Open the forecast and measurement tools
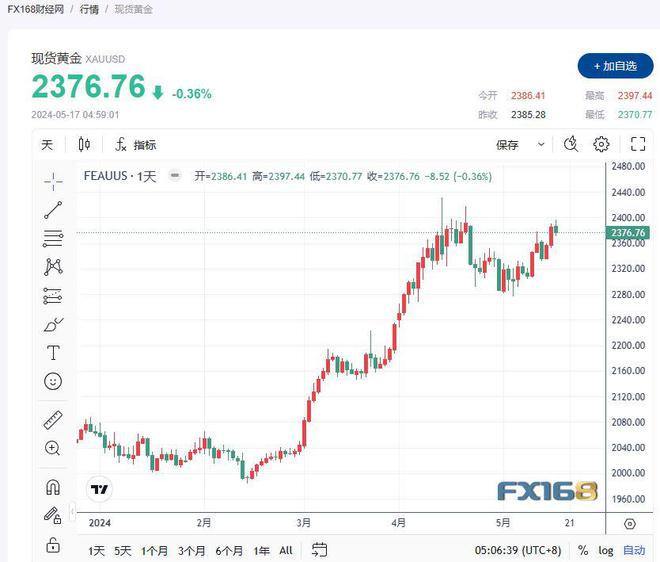660x562 pixels. click(53, 296)
